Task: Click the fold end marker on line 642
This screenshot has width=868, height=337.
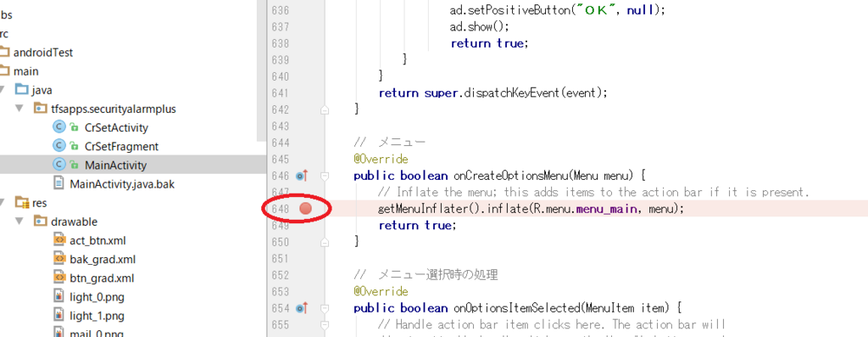Action: [x=325, y=110]
